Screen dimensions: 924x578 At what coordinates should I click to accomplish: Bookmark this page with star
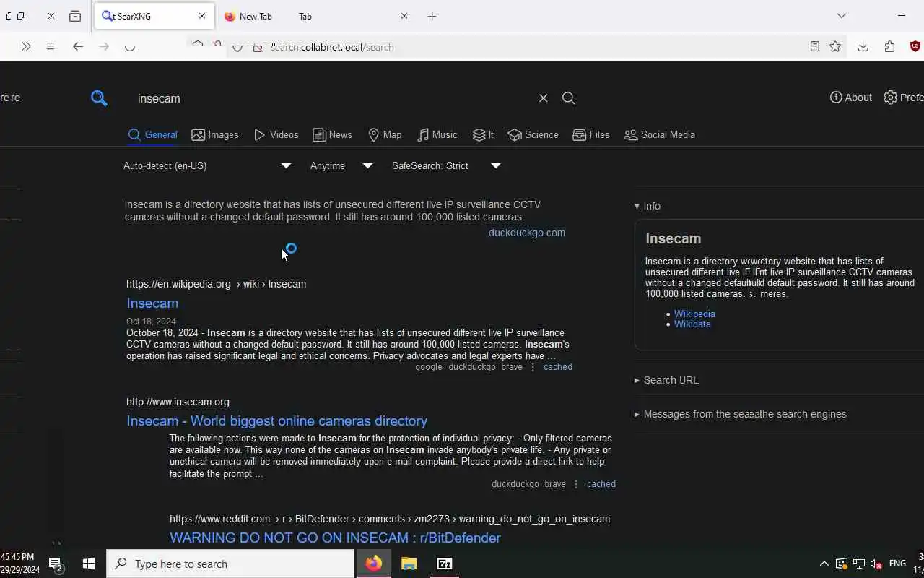point(835,46)
